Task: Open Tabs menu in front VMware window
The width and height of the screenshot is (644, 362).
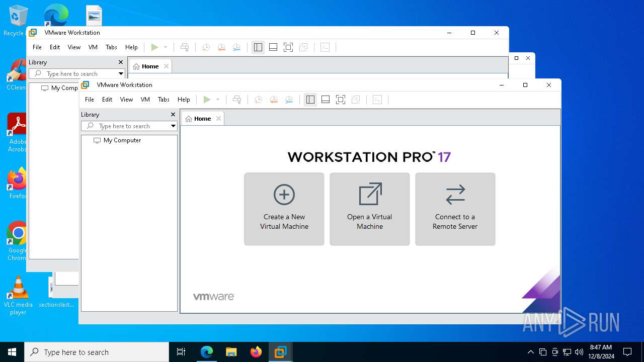Action: click(164, 100)
